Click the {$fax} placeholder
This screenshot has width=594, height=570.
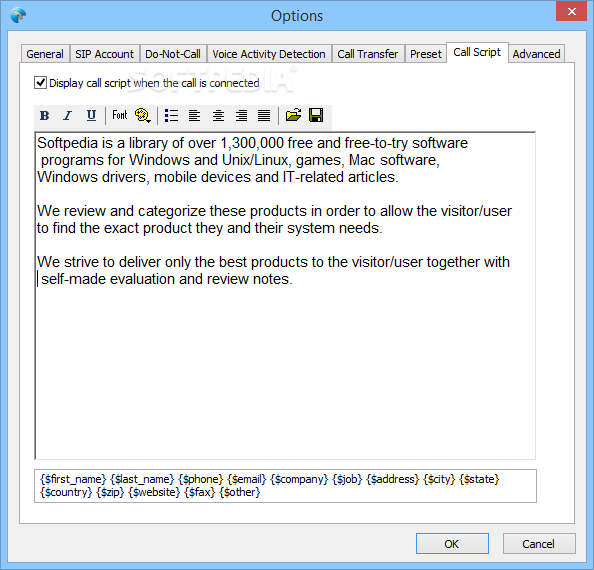pos(199,492)
